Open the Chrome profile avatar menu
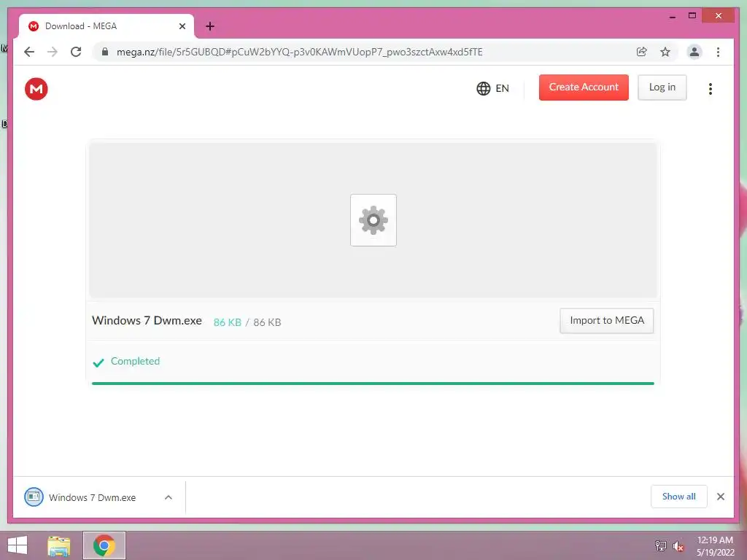 point(694,52)
